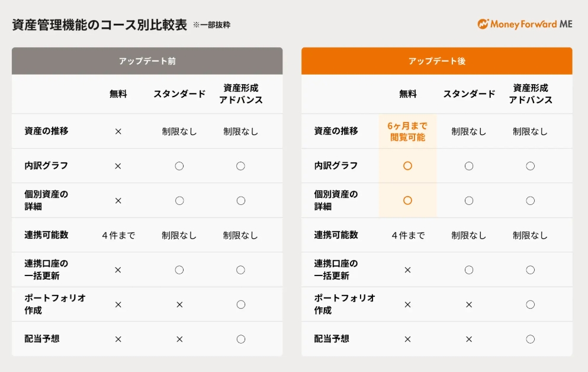Select the アップデート前 header tab
Screen dimensions: 588x372
[147, 61]
